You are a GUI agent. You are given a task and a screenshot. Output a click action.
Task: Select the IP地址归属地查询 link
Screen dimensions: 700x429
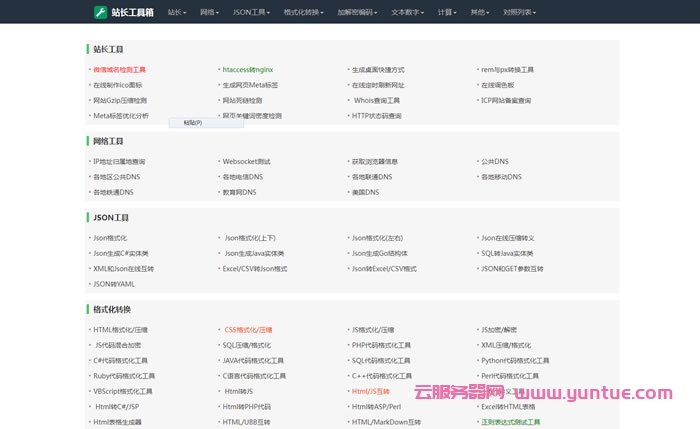[119, 161]
